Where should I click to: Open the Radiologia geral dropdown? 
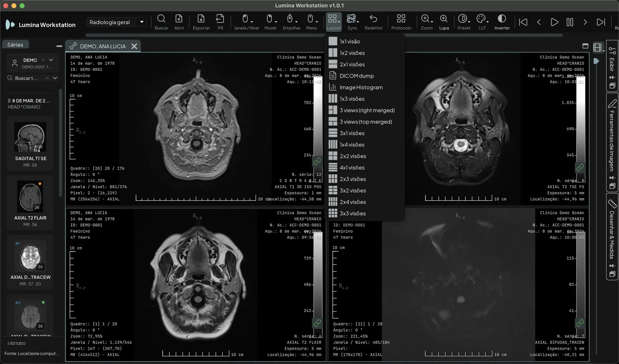(x=116, y=22)
